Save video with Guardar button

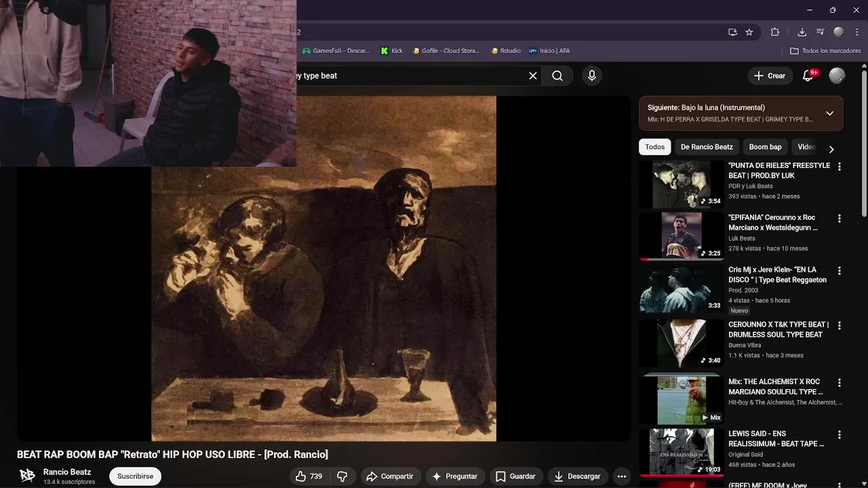tap(515, 476)
